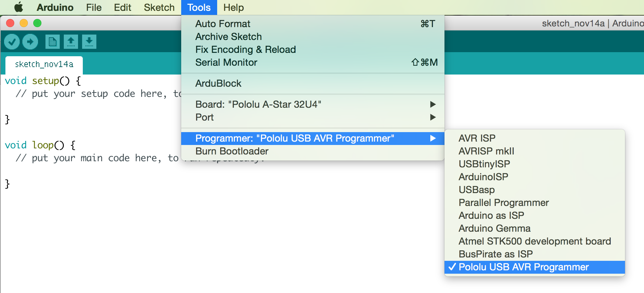Screen dimensions: 644x293
Task: Expand the Programmer submenu entry
Action: click(313, 138)
